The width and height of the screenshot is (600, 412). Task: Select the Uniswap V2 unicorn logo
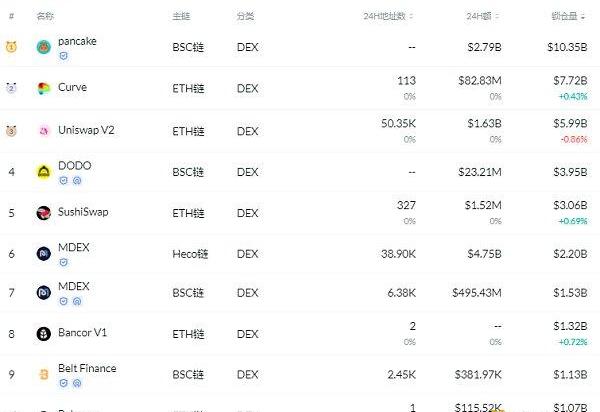(x=44, y=131)
